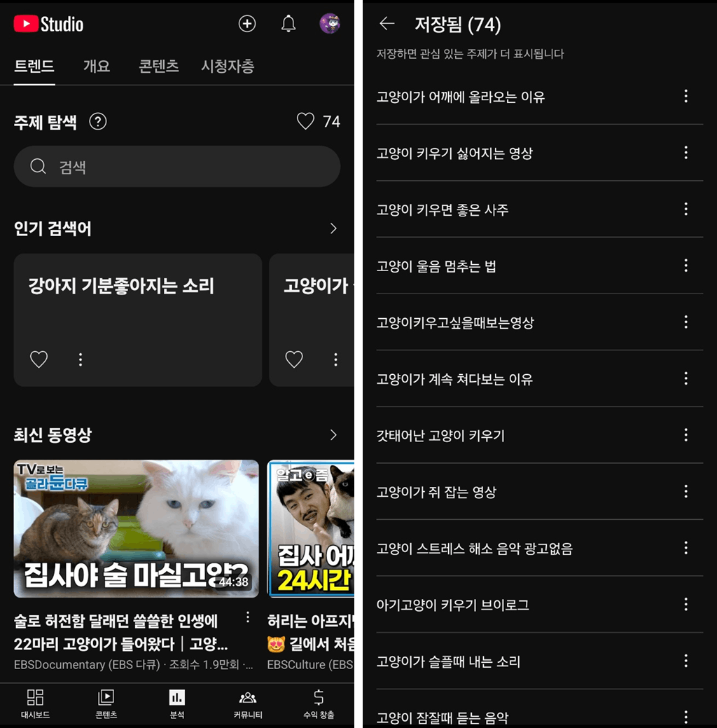Save the 고양이가 card with heart
Screen dimensions: 717x728
[x=294, y=359]
